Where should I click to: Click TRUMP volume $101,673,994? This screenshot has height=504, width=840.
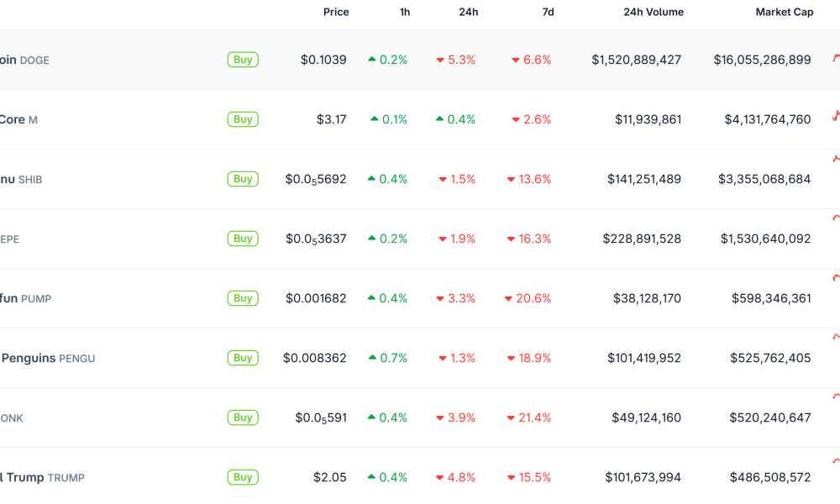(x=643, y=476)
